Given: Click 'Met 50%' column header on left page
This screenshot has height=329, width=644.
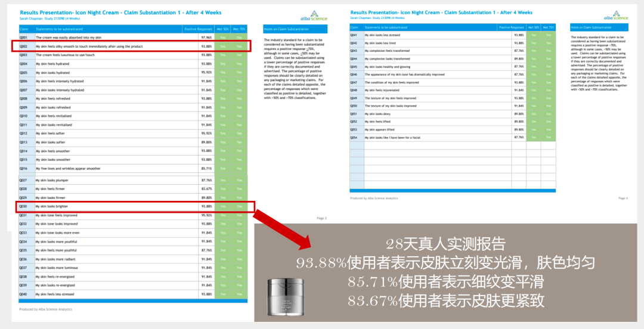Looking at the screenshot, I should [x=222, y=29].
